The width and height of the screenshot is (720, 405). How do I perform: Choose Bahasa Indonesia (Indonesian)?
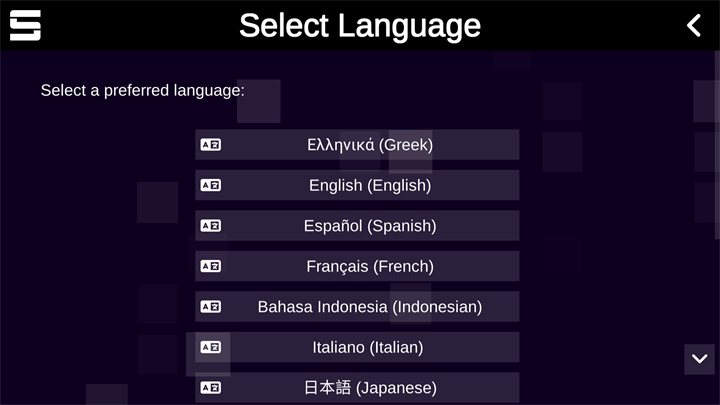(x=370, y=307)
